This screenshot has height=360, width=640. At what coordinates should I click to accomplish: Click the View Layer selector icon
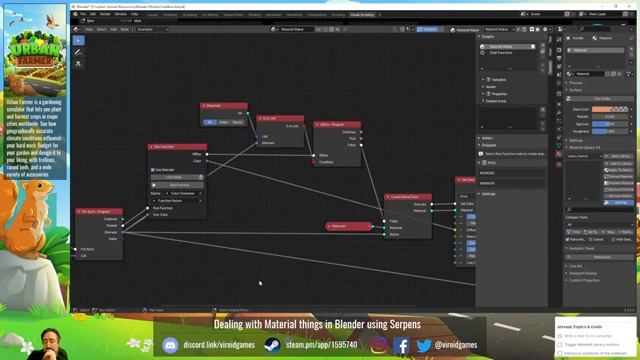point(582,14)
